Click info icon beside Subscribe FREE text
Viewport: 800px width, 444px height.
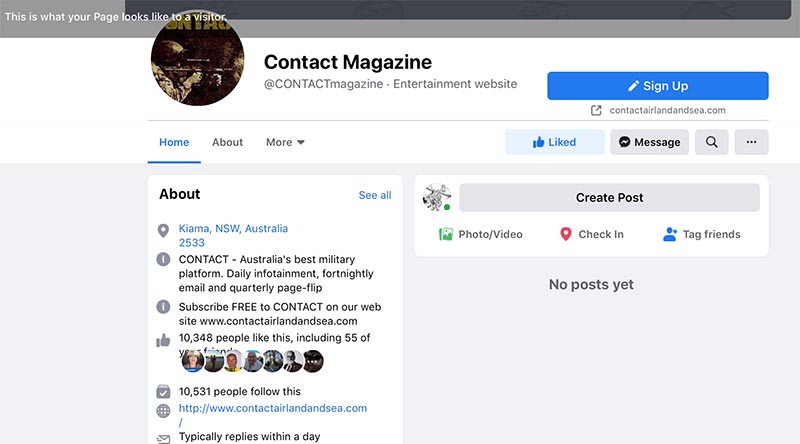coord(163,307)
